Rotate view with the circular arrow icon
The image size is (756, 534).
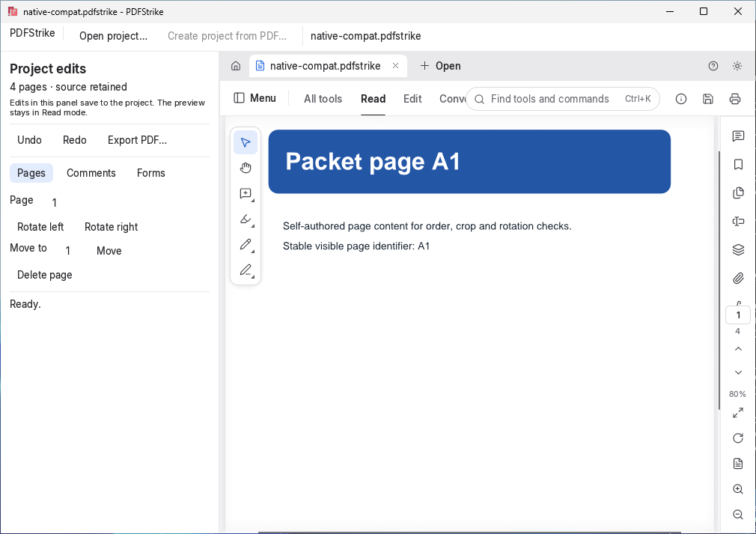click(738, 438)
